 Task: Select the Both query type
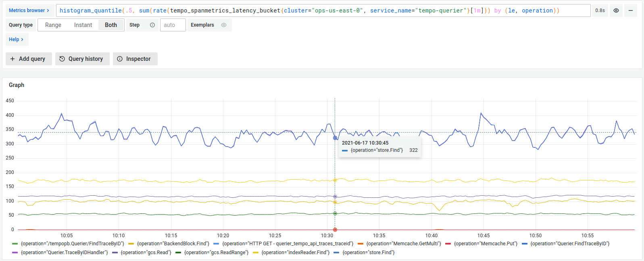pos(111,25)
